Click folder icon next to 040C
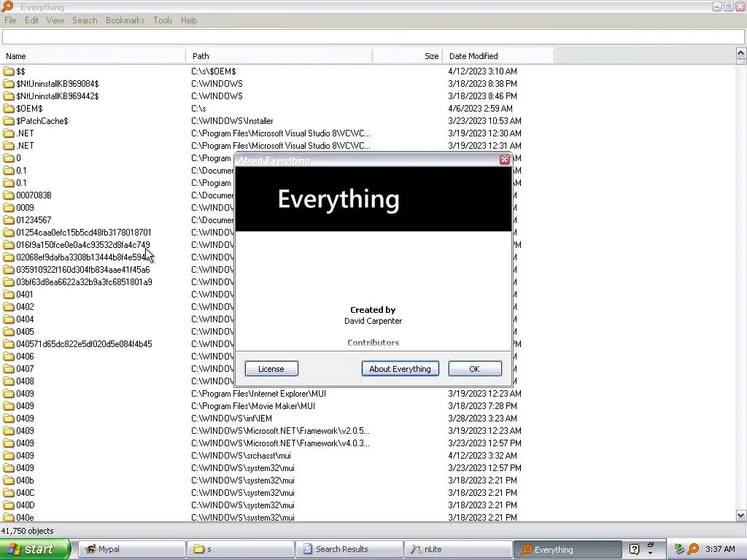The image size is (747, 560). [x=9, y=493]
